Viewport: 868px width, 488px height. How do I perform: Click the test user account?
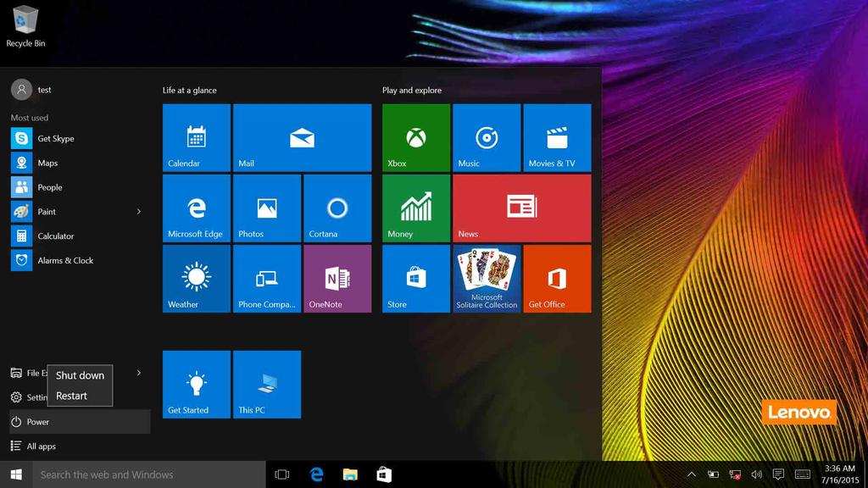tap(31, 90)
